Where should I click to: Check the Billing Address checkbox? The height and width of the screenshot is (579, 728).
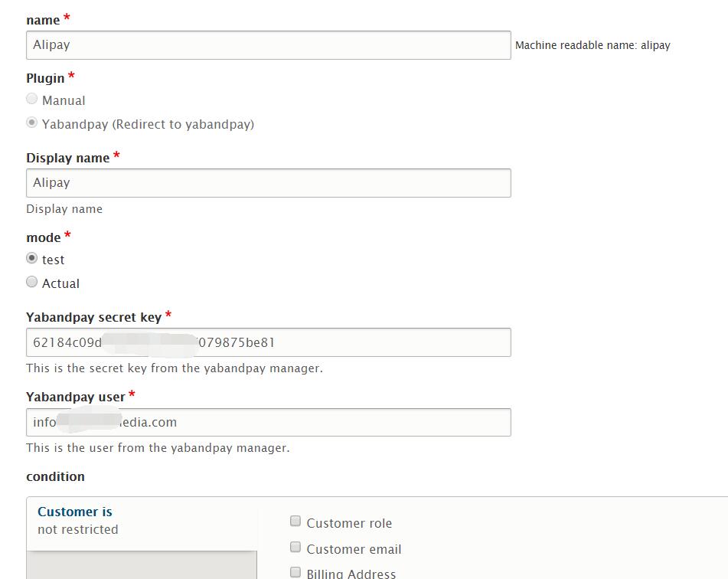pyautogui.click(x=295, y=572)
